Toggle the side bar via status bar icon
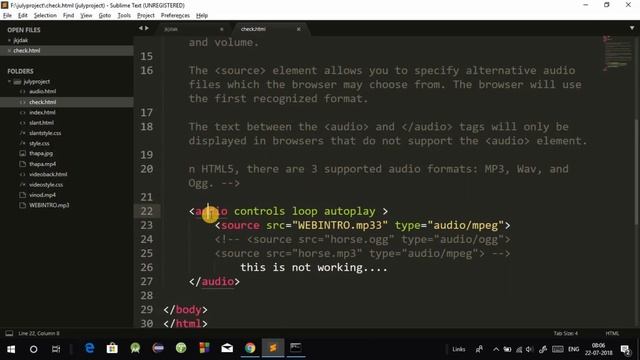Screen dimensions: 640x360 point(9,333)
